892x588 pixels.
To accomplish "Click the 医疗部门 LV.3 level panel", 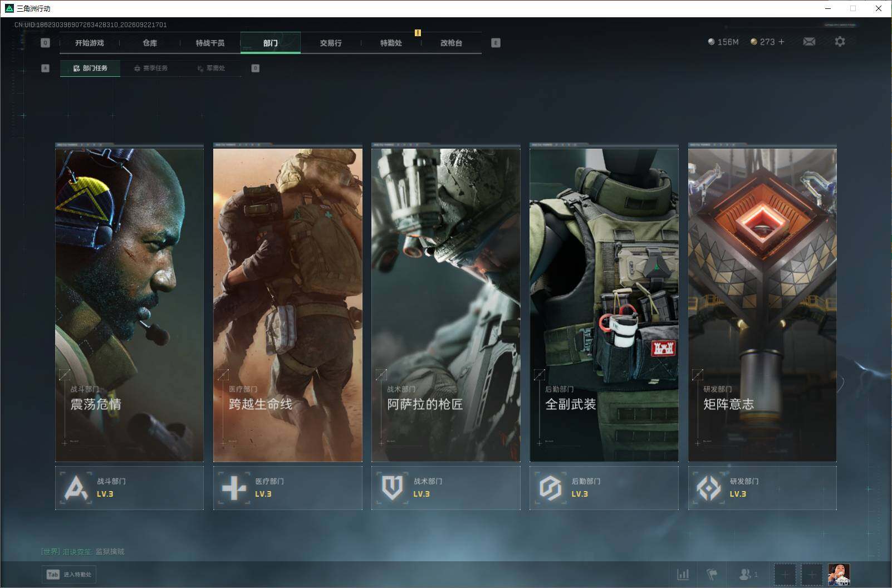I will coord(287,488).
